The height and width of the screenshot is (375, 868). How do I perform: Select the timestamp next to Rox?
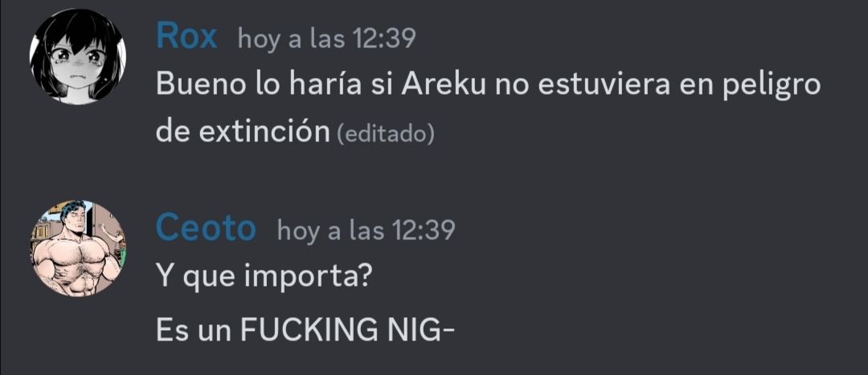pyautogui.click(x=326, y=40)
